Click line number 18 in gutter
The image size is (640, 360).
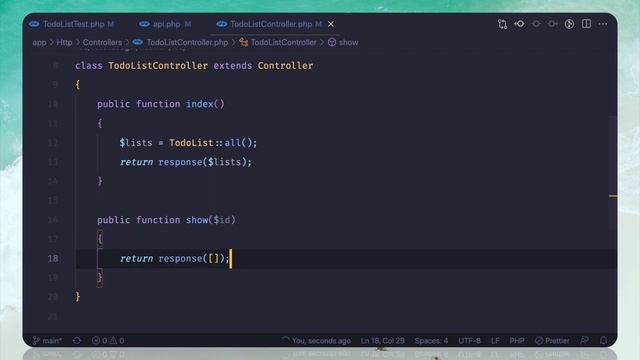pyautogui.click(x=53, y=258)
